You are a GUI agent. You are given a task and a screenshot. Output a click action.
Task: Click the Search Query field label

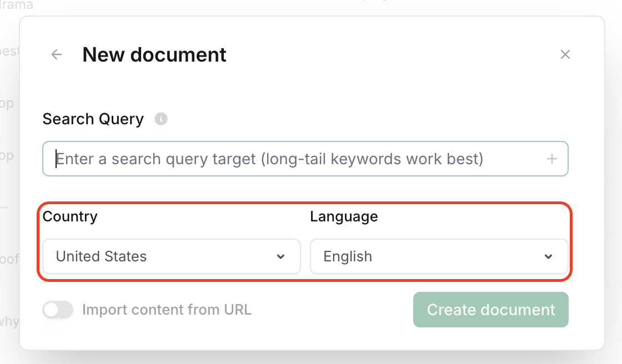[93, 119]
